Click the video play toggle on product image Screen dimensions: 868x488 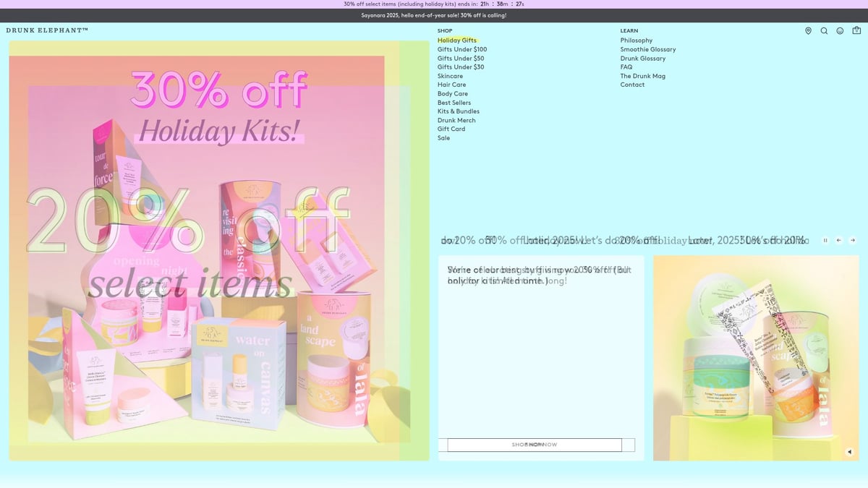coord(850,452)
